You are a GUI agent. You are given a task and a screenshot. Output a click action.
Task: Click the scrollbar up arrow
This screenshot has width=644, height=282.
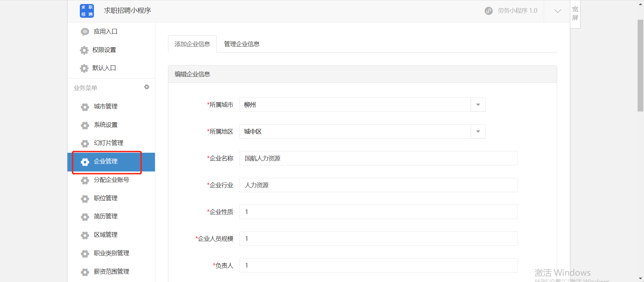click(x=640, y=4)
